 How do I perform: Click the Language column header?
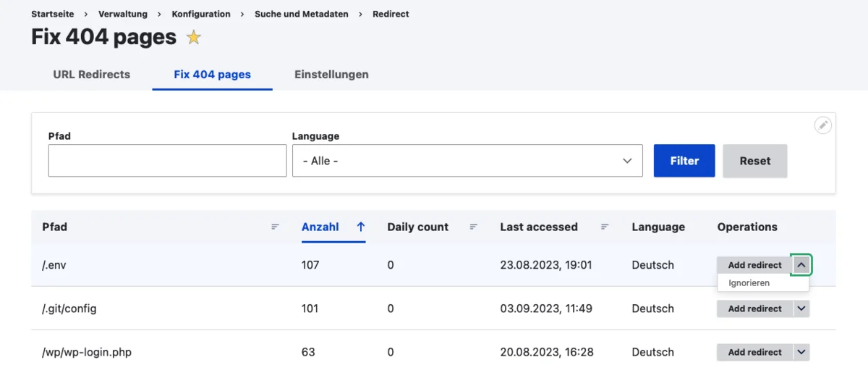[x=658, y=227]
